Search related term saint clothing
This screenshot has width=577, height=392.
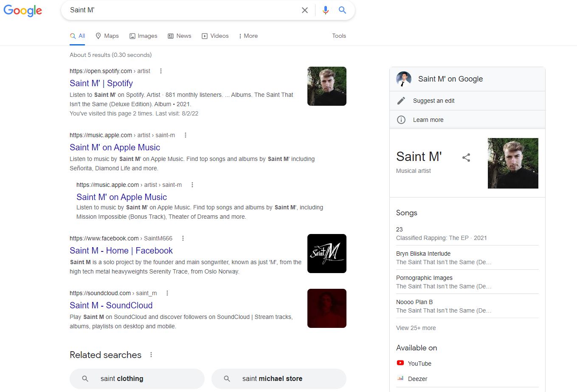pos(137,379)
